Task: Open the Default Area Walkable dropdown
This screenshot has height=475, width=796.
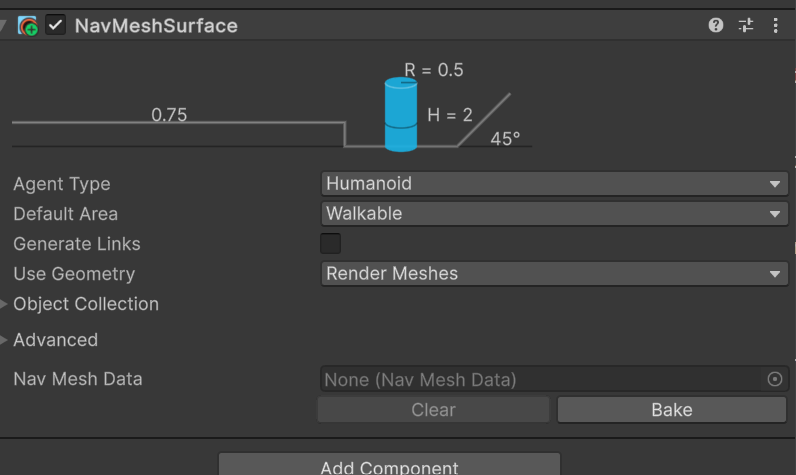Action: pos(555,214)
